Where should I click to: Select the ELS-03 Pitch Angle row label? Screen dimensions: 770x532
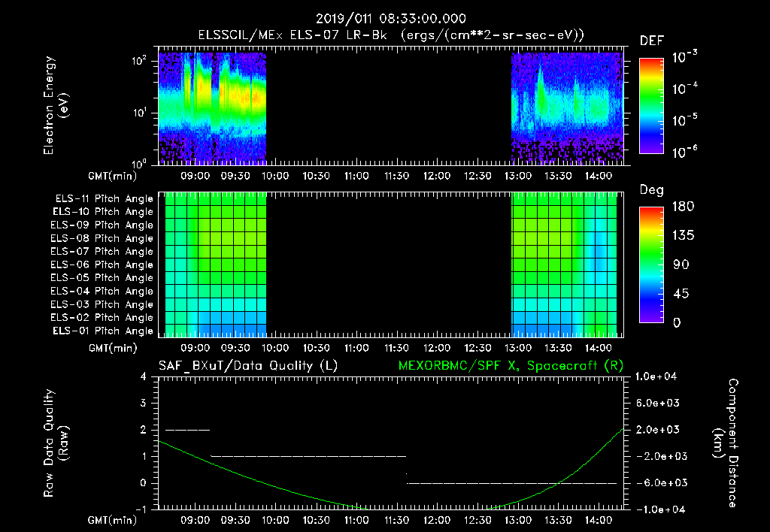(x=102, y=305)
